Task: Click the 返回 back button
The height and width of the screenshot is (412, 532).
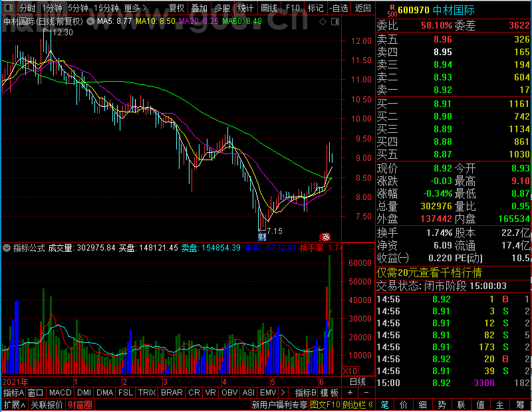Action: 362,8
